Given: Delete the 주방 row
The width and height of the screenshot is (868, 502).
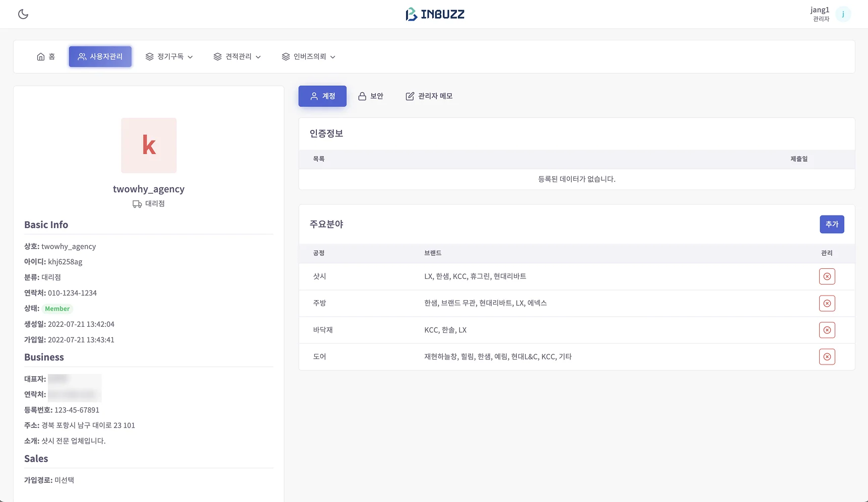Looking at the screenshot, I should pos(827,303).
